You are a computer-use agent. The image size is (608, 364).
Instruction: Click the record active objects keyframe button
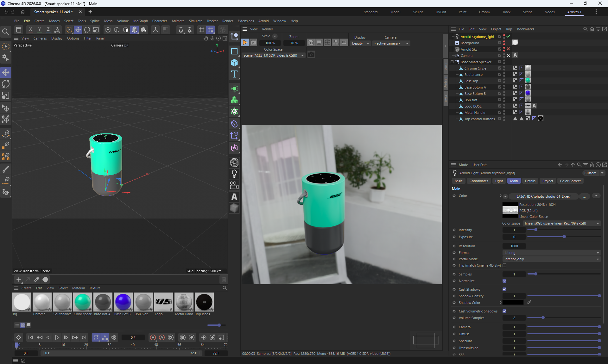[x=153, y=337]
